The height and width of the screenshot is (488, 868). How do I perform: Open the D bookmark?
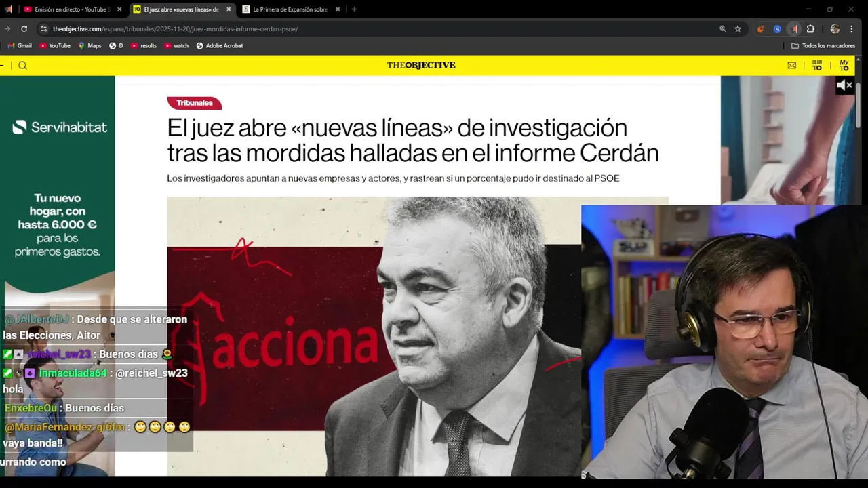pos(116,46)
